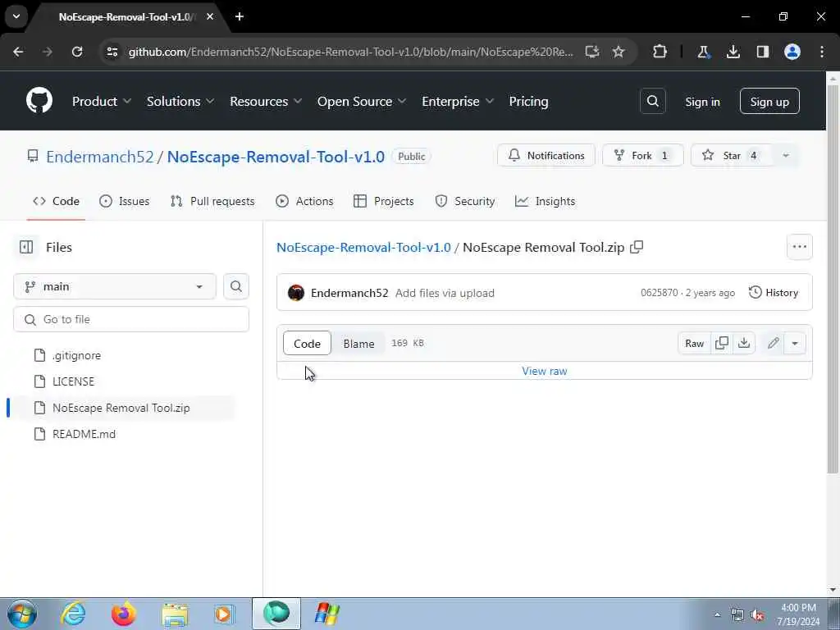Bookmark this page with star icon
840x630 pixels.
pos(619,52)
